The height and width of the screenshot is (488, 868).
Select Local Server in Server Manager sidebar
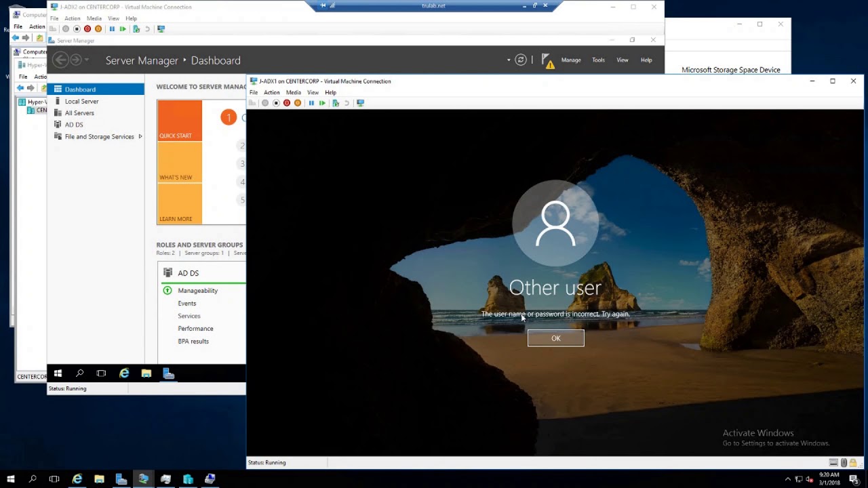[96, 101]
